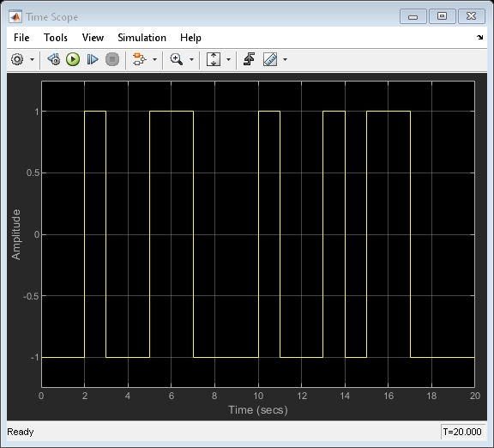
Task: Open the zoom options dropdown arrow
Action: (191, 59)
